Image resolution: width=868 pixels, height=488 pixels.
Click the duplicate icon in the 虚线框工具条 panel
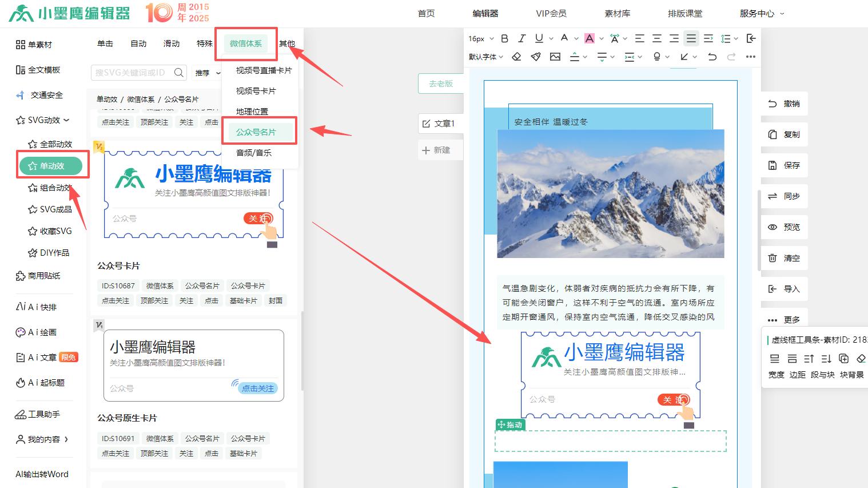coord(844,359)
